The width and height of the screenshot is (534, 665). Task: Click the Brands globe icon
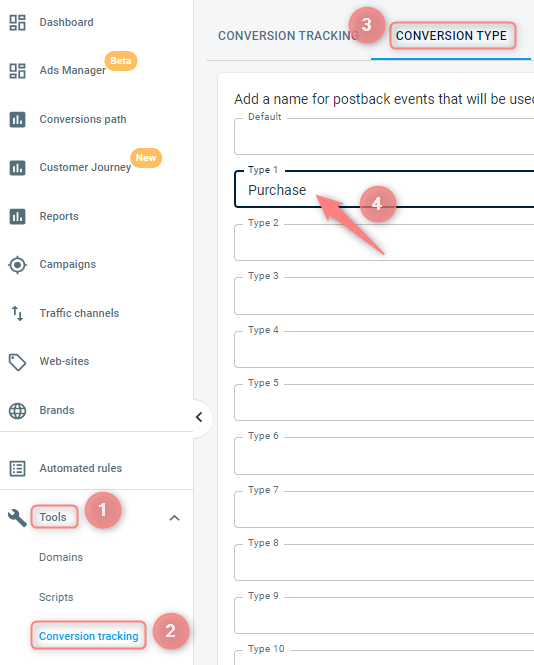[x=17, y=411]
